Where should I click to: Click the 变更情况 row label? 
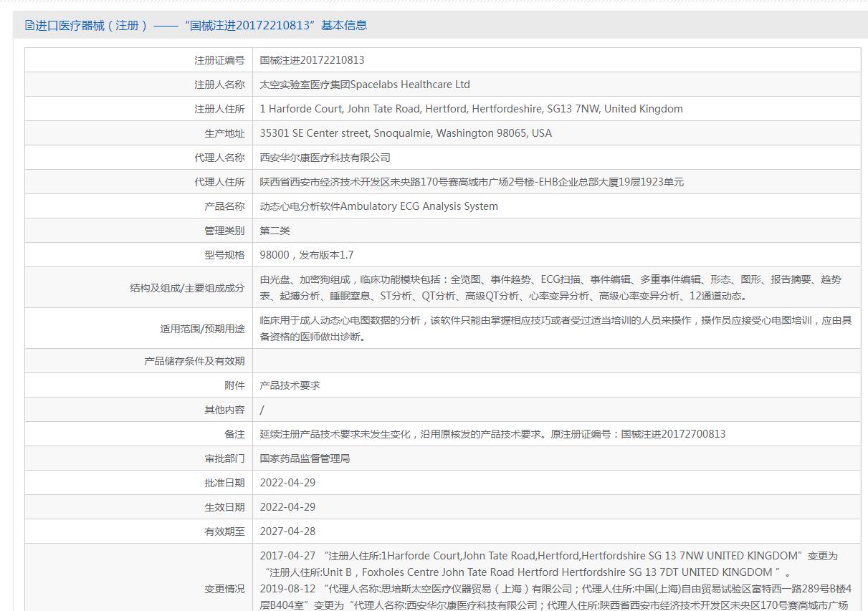tap(224, 589)
